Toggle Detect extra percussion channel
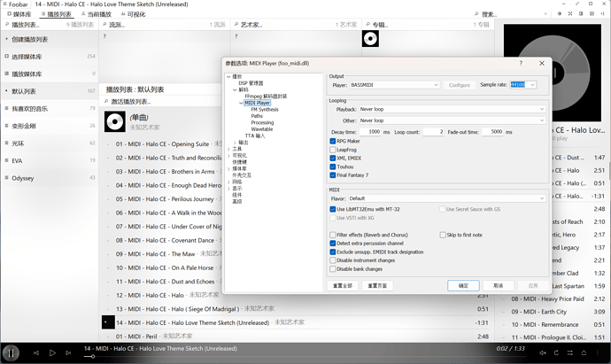Viewport: 611px width, 364px height. (333, 244)
